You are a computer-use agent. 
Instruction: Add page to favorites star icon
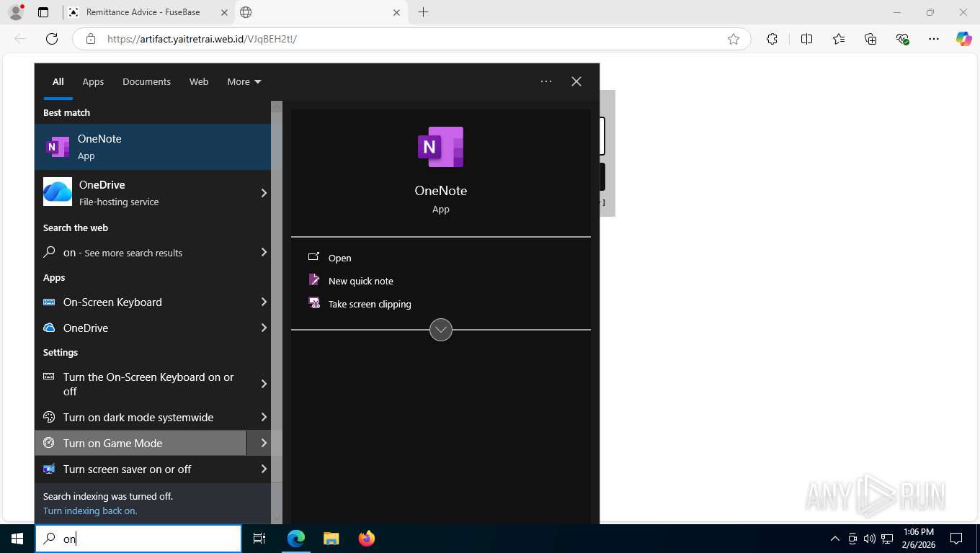click(x=734, y=39)
